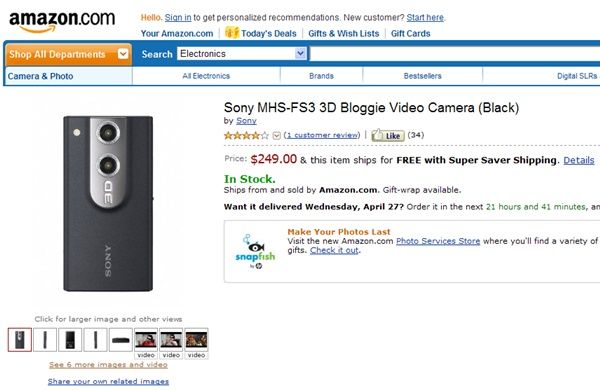Go to All Electronics tab
The image size is (600, 390).
click(206, 76)
